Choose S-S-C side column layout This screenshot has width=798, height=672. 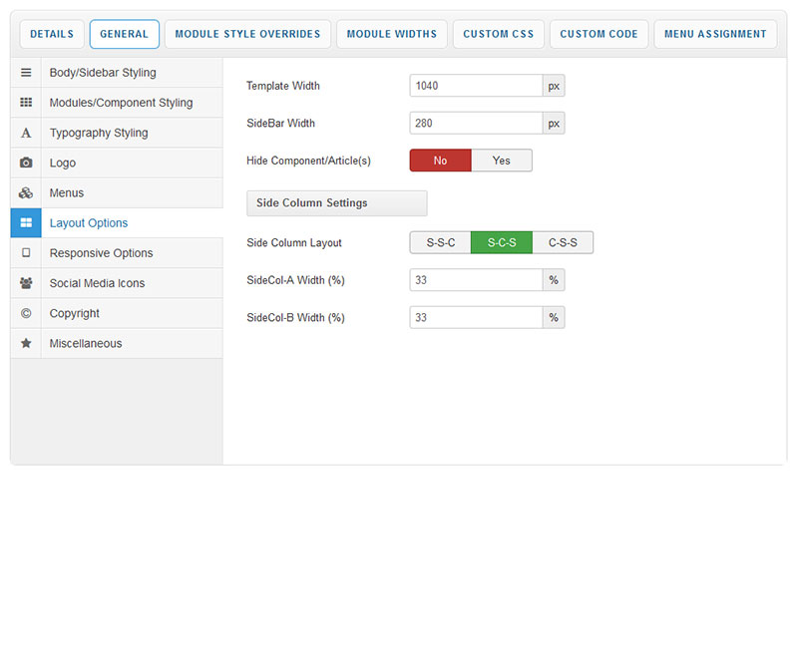[x=440, y=242]
